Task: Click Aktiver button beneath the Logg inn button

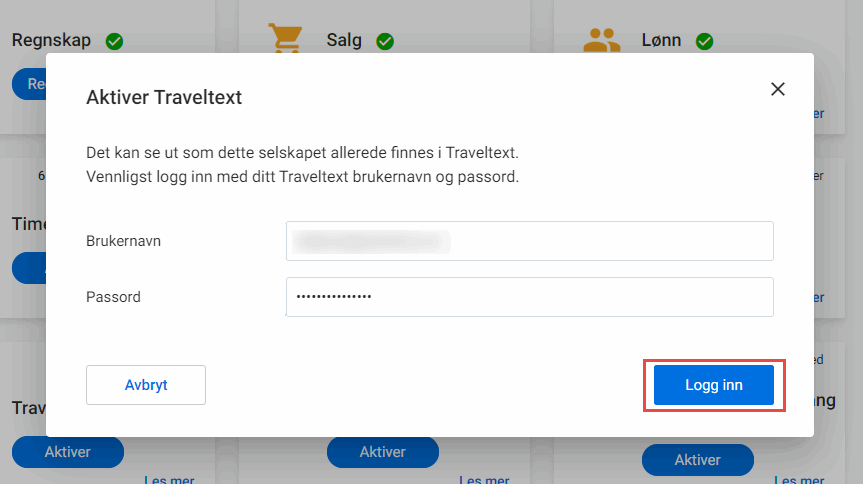Action: tap(697, 460)
